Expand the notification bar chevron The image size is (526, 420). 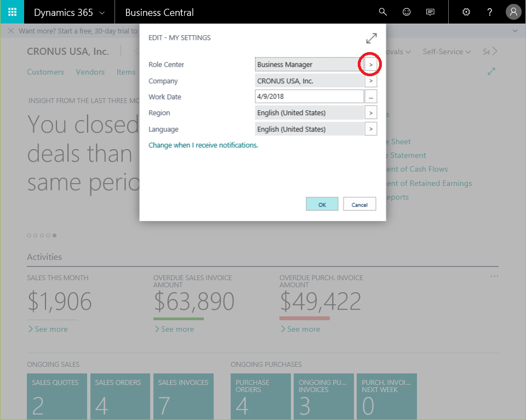click(x=515, y=31)
